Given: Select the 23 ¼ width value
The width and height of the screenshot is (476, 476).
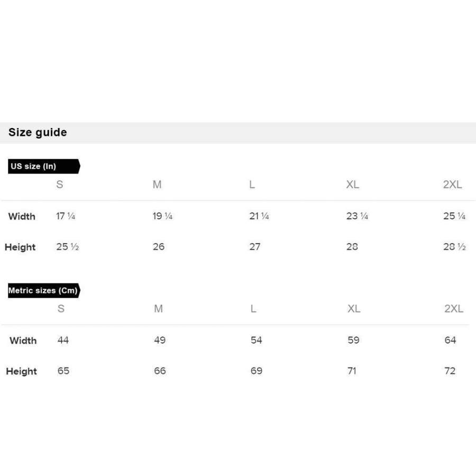Looking at the screenshot, I should (357, 216).
